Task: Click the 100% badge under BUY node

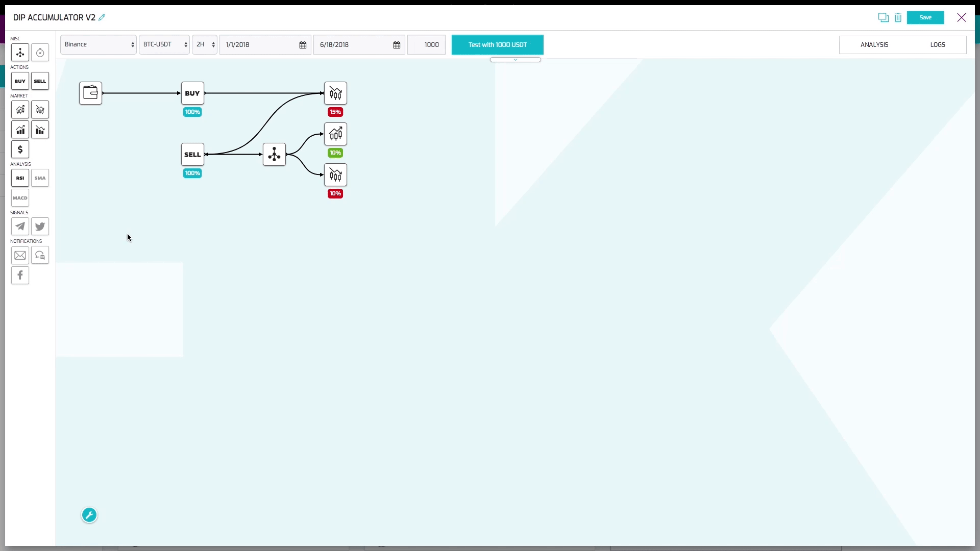Action: 192,112
